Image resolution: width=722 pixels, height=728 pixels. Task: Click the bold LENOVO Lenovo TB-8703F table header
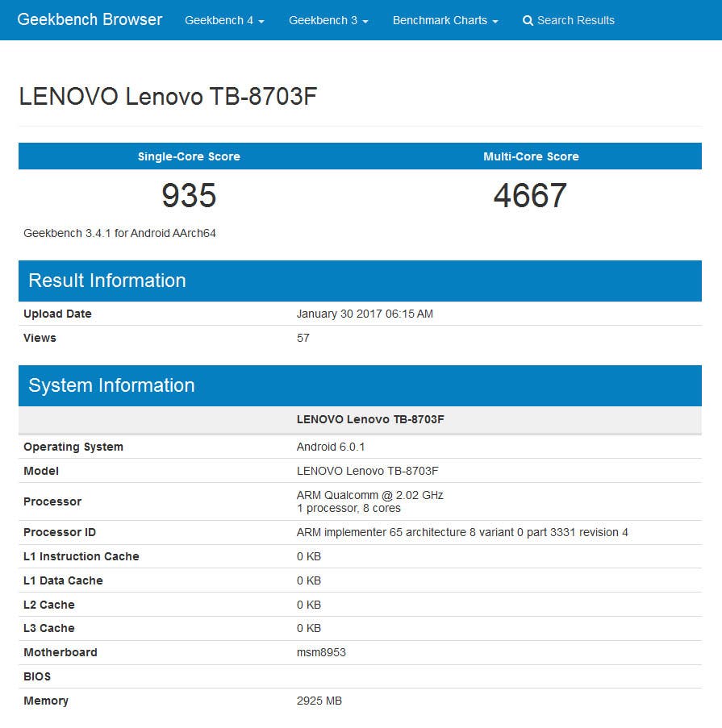(370, 419)
